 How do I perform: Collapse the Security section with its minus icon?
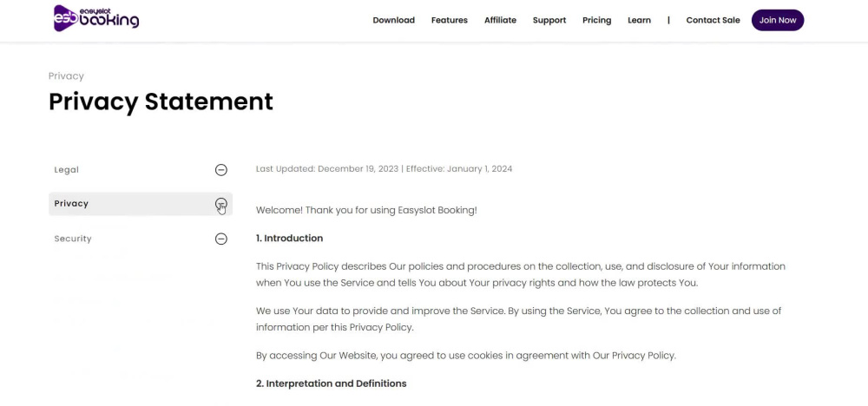220,239
